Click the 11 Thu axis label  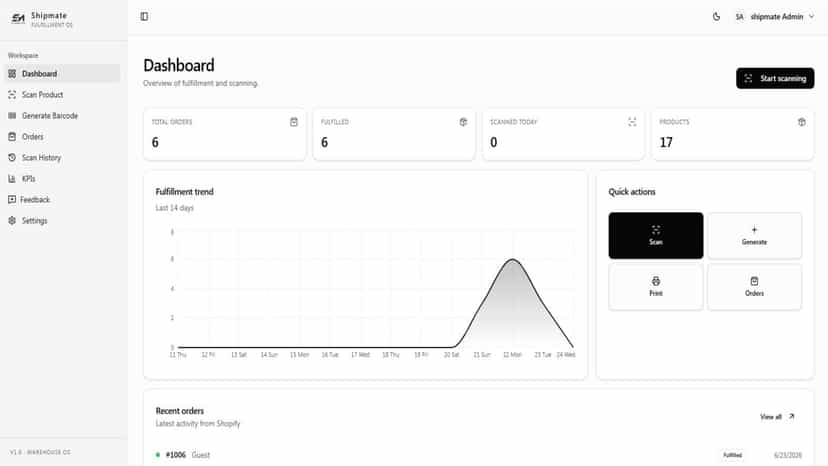tap(178, 355)
